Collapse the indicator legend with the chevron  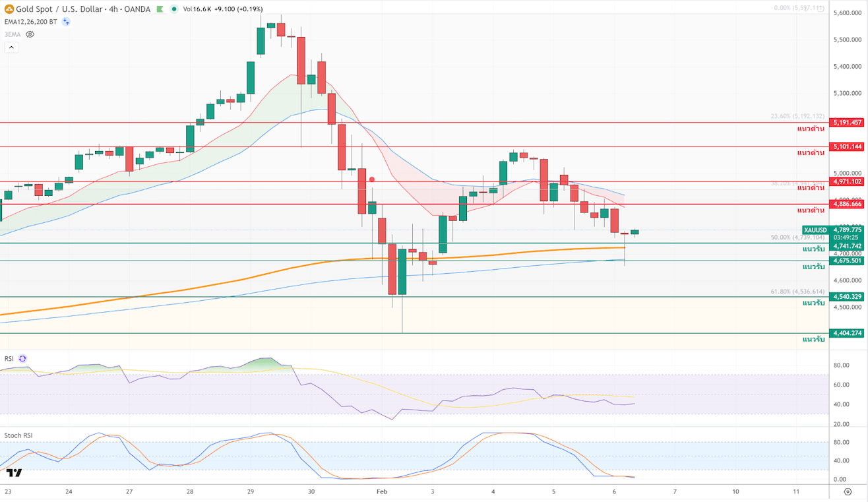point(11,47)
